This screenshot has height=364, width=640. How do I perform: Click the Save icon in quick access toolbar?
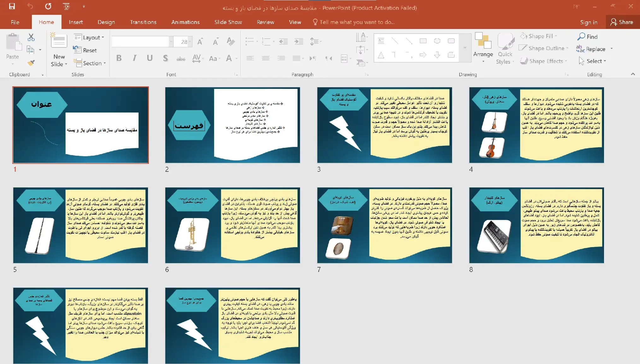pyautogui.click(x=12, y=6)
